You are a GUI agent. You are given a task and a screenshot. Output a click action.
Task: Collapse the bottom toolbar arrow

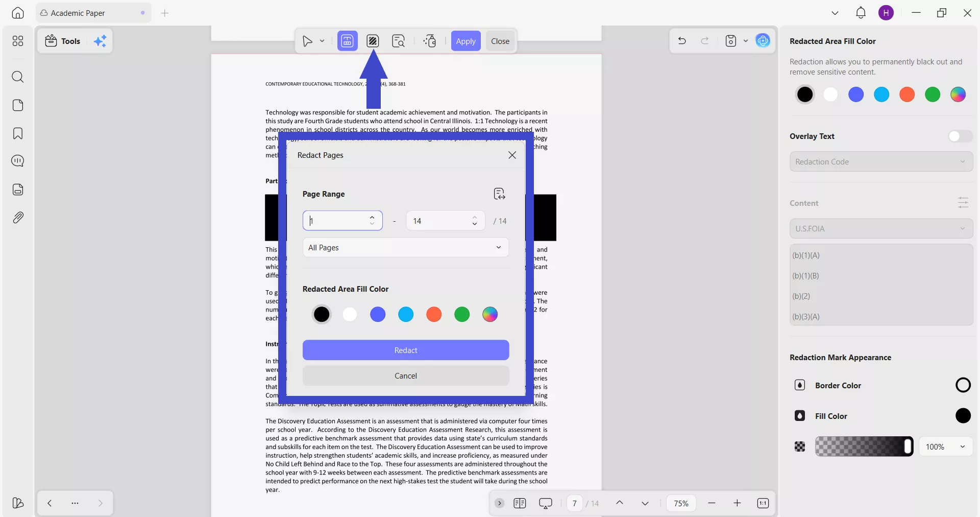500,503
